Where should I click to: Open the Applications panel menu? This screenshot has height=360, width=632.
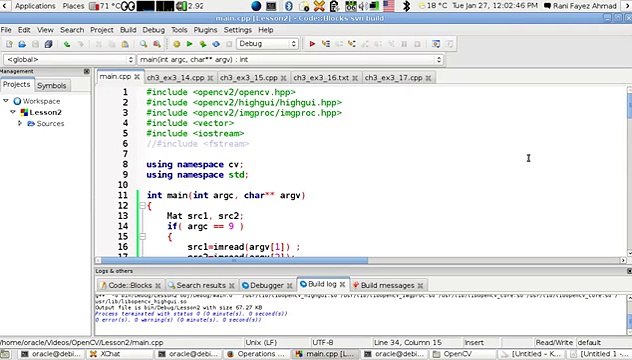pyautogui.click(x=35, y=6)
